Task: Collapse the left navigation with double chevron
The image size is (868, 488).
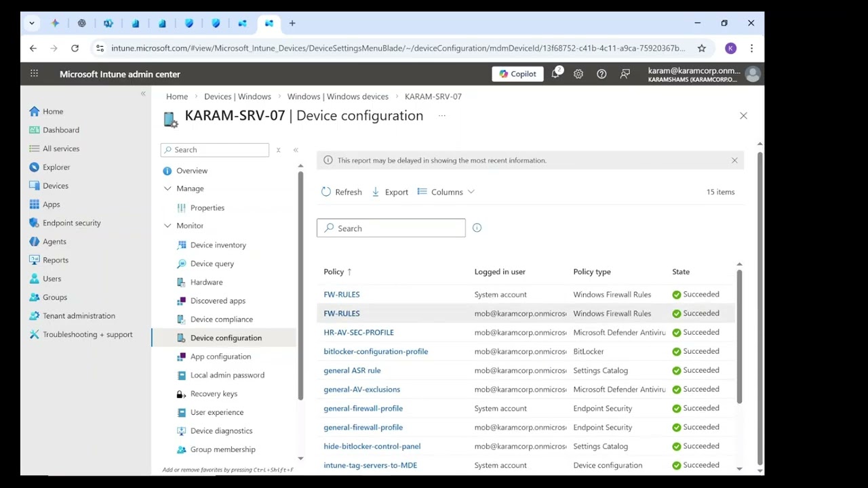Action: click(x=143, y=94)
